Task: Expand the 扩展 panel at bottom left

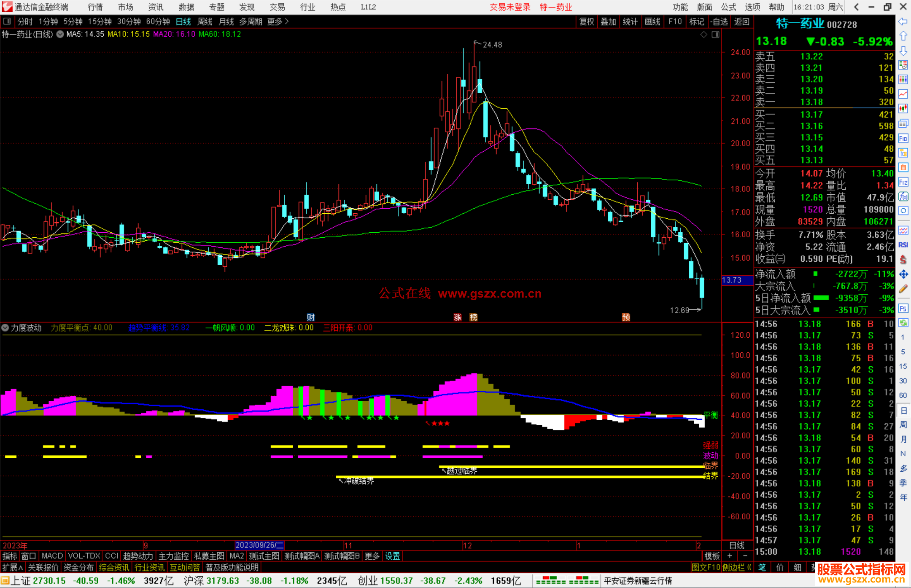Action: click(x=13, y=567)
